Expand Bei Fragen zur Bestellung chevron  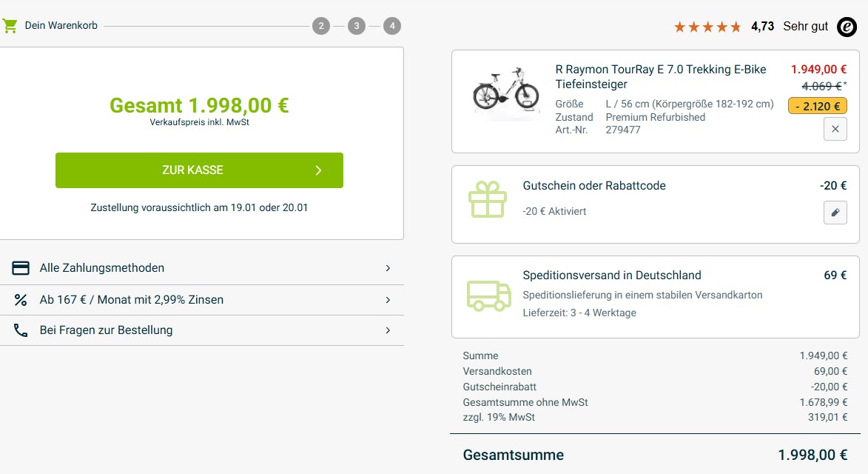click(388, 330)
